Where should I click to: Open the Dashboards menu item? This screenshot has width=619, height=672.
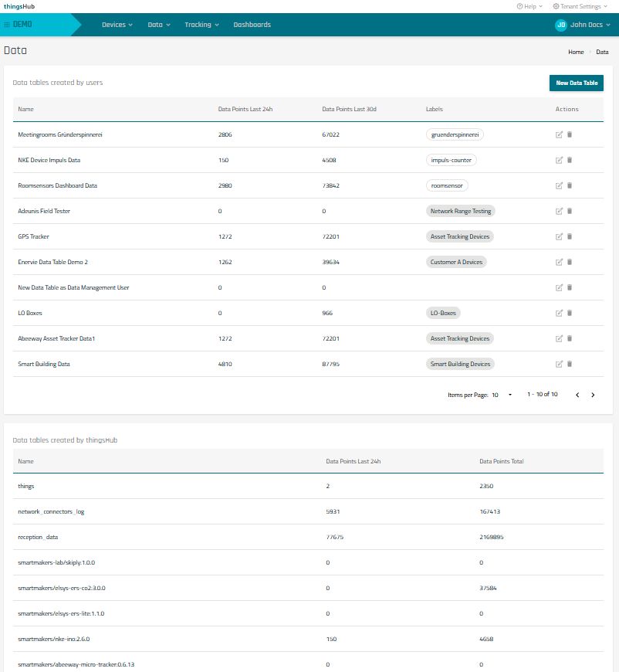pos(252,25)
